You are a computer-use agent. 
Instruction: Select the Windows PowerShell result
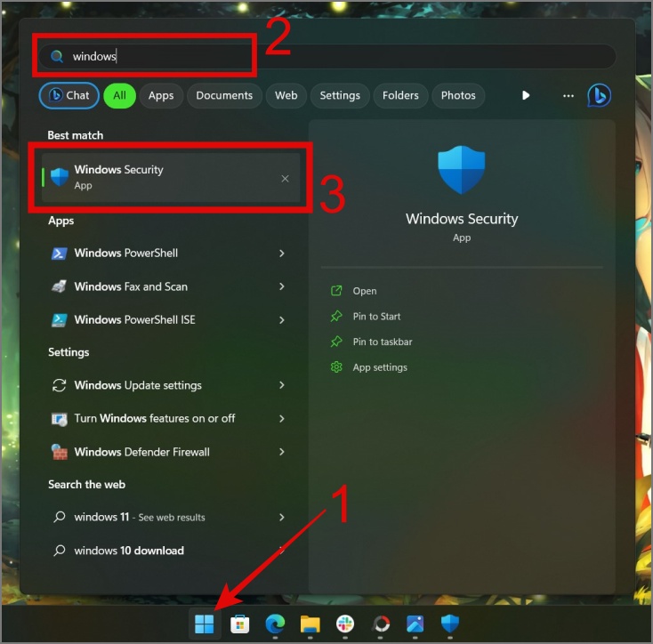click(171, 254)
